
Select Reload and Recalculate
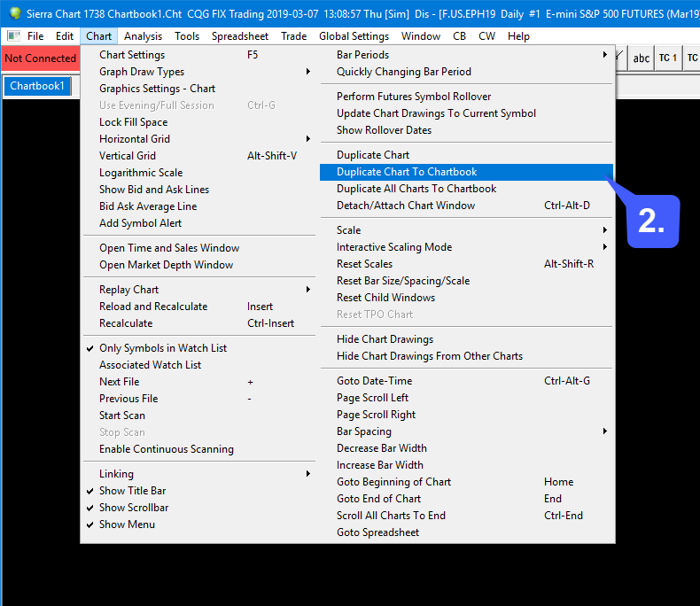point(199,307)
